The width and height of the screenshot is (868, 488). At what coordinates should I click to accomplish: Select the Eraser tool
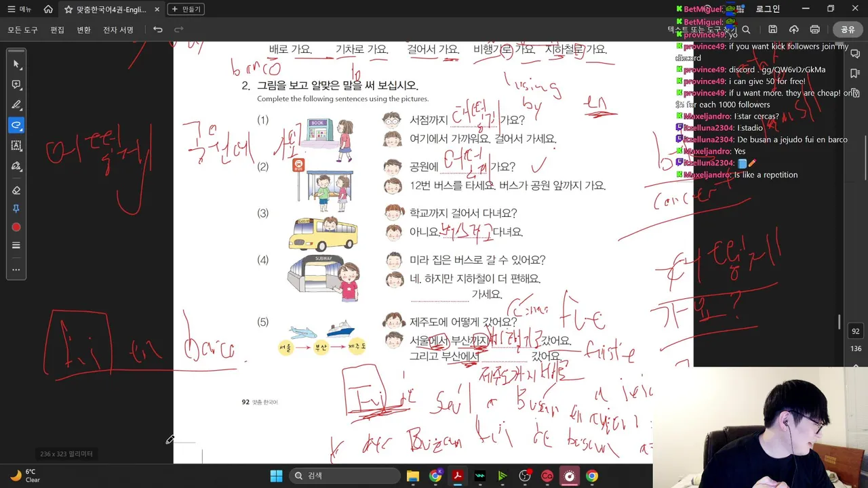16,190
